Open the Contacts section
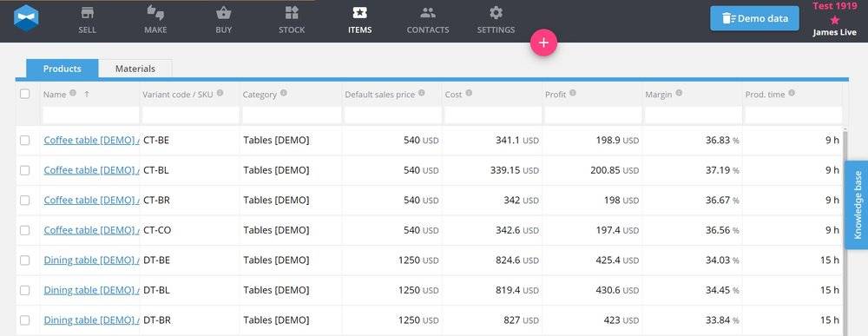This screenshot has height=336, width=868. click(x=428, y=21)
